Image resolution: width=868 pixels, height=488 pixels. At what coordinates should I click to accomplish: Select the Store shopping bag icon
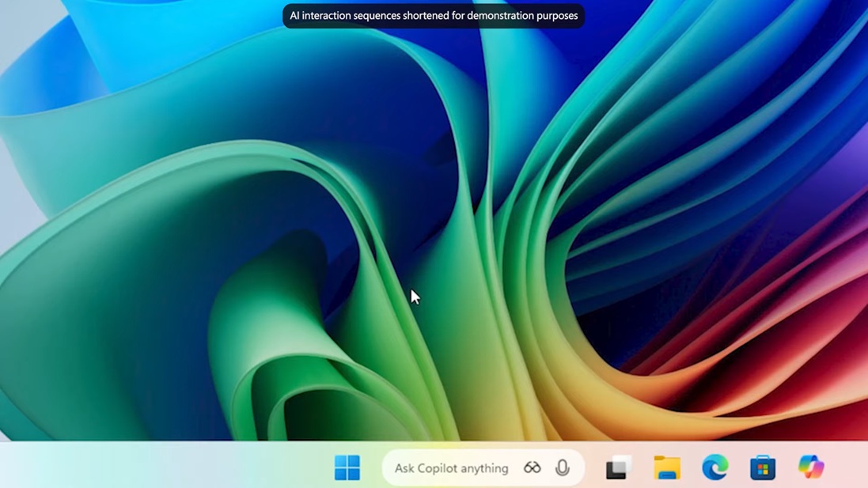click(761, 467)
